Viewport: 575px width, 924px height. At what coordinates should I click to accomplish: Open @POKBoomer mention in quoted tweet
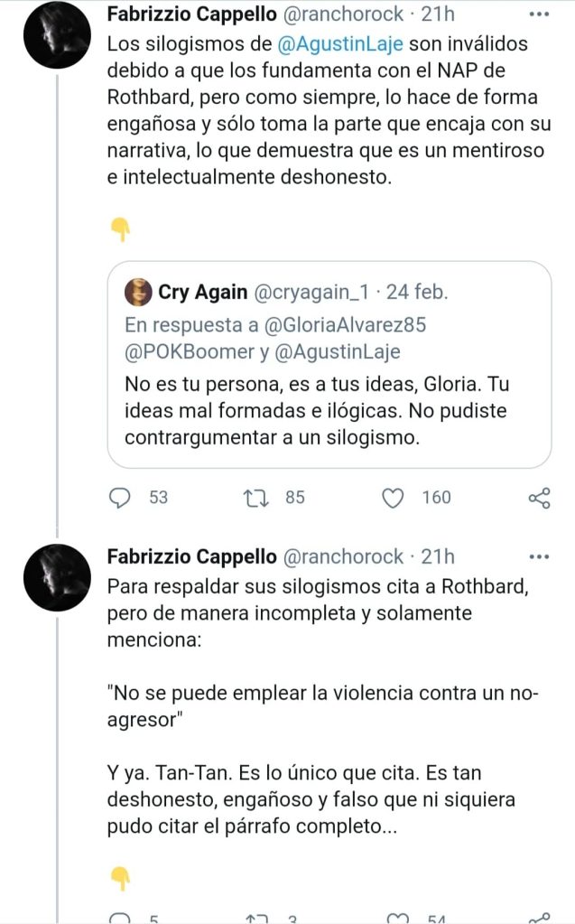pos(190,351)
